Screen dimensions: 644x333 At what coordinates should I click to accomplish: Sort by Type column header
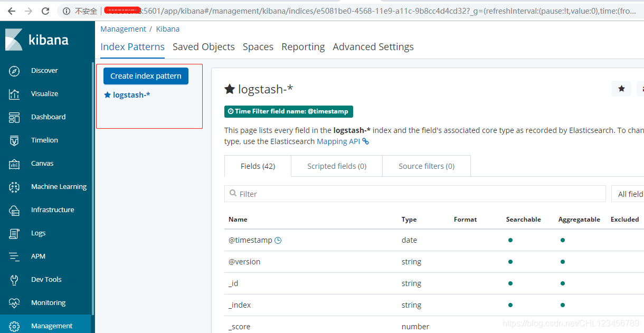pos(409,220)
